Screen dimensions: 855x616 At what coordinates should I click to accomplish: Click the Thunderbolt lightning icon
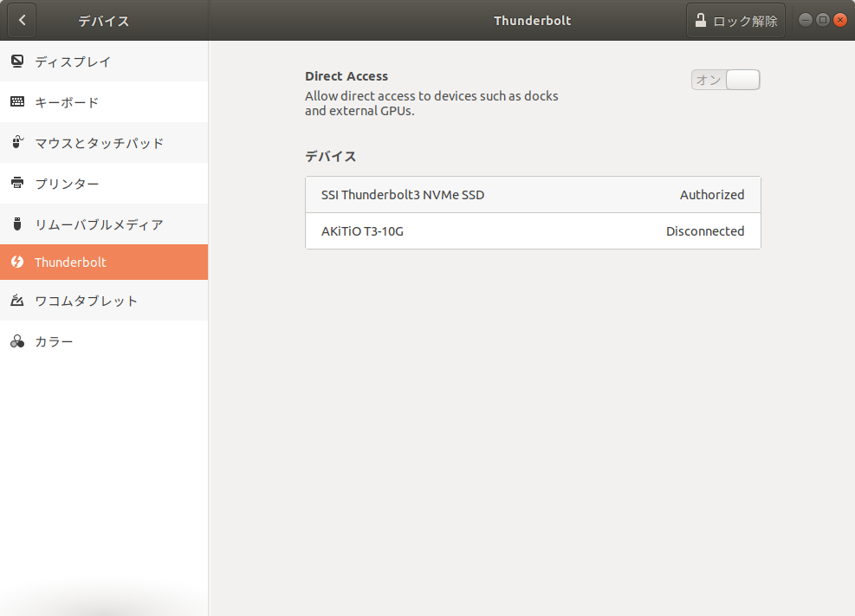[x=17, y=262]
